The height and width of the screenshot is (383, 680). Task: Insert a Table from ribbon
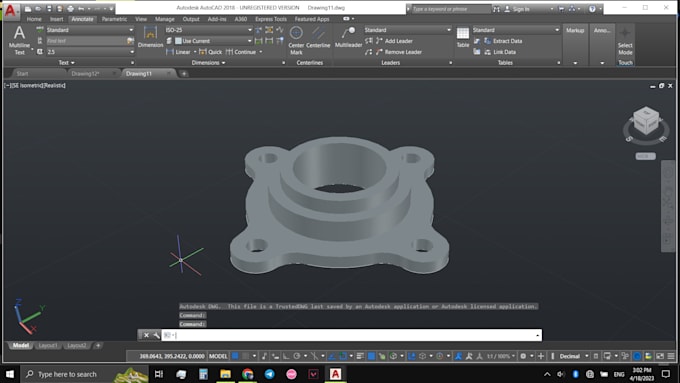(463, 37)
